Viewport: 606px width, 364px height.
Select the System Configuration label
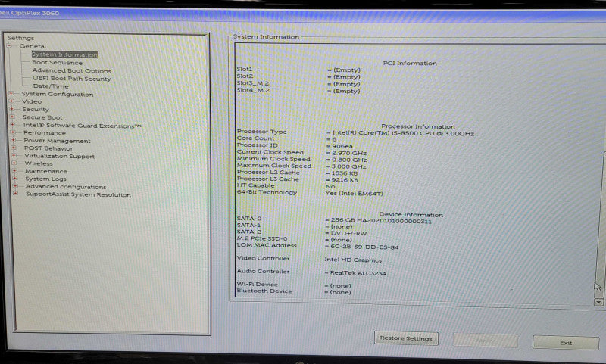click(58, 94)
